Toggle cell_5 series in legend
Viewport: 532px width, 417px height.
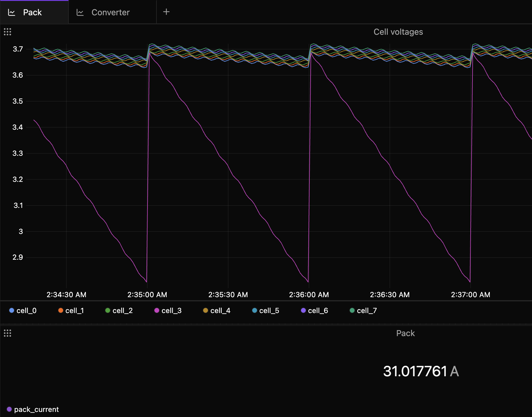[x=266, y=311]
